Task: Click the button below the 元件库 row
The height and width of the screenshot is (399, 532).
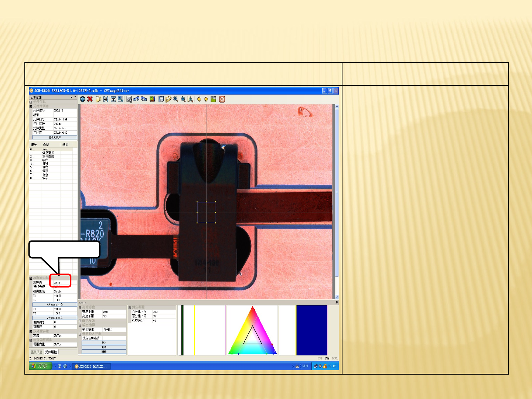Action: 55,137
